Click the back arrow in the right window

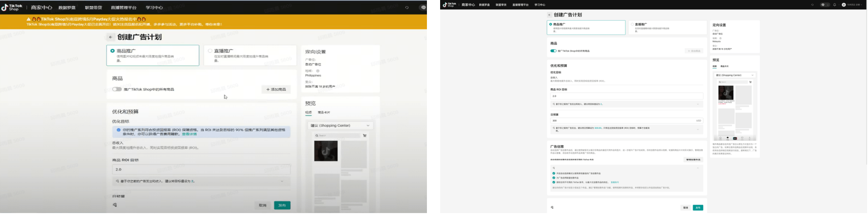coord(549,15)
